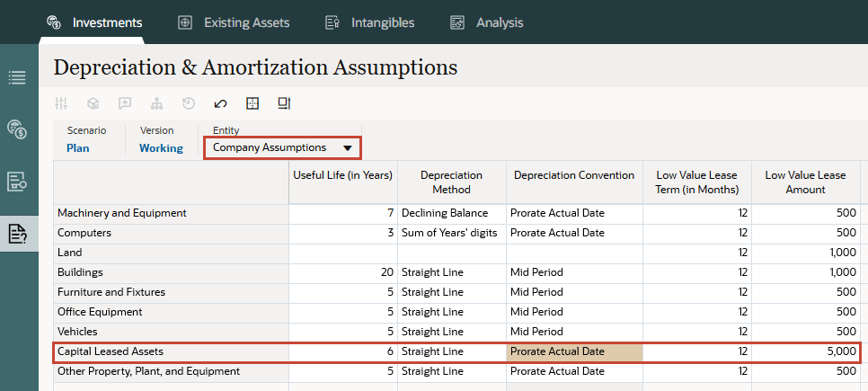The image size is (868, 391).
Task: Click the asset sheet icon in left sidebar
Action: pos(17,182)
